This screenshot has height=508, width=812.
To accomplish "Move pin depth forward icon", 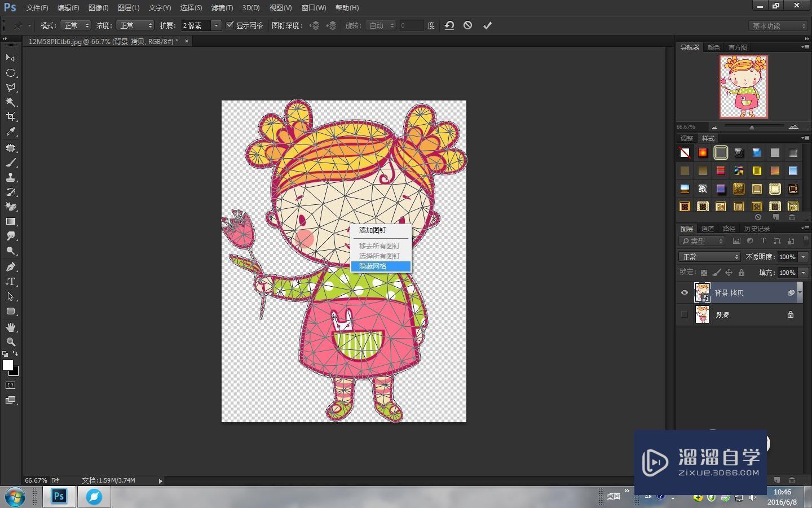I will [314, 25].
